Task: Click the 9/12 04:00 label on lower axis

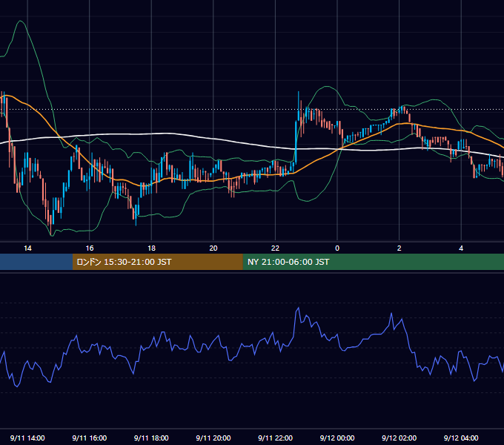Action: [461, 438]
